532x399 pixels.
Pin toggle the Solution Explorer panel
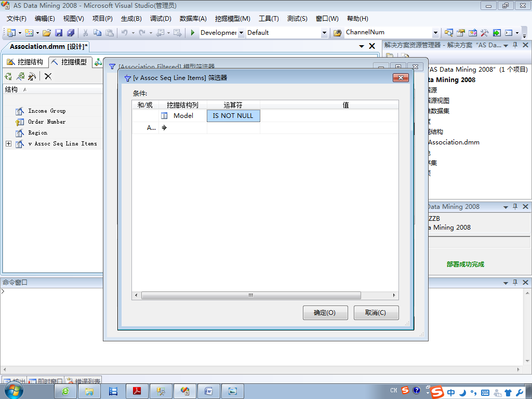tap(515, 45)
